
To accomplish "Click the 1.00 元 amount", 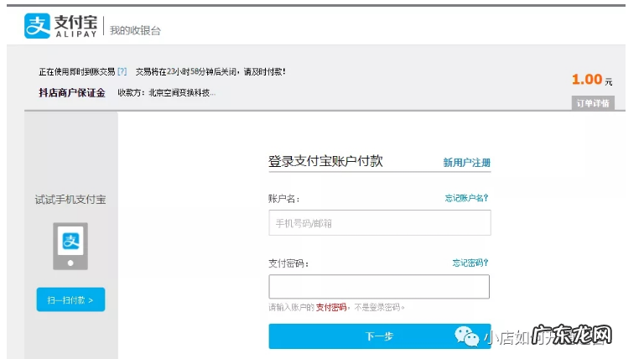I will coord(592,80).
